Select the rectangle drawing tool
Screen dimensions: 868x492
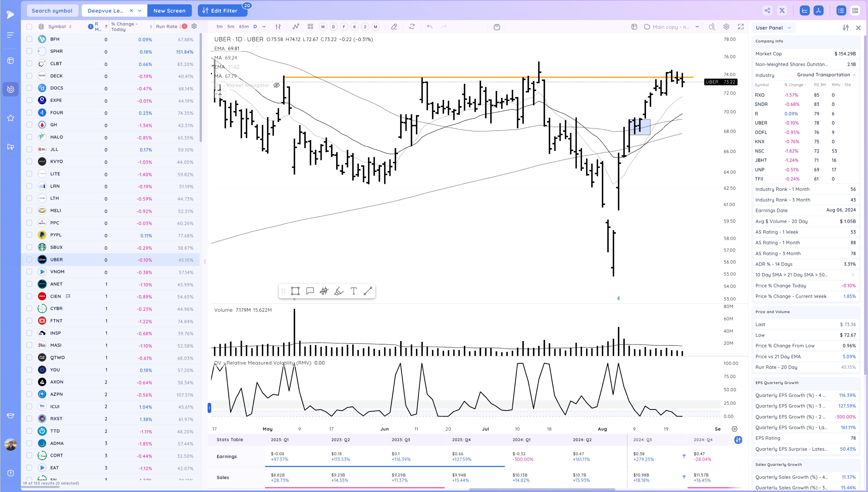tap(295, 291)
